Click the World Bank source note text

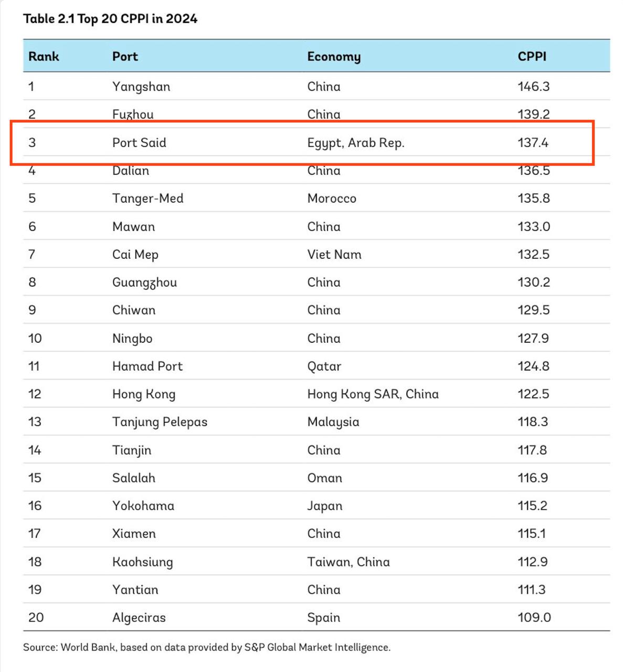click(x=207, y=647)
